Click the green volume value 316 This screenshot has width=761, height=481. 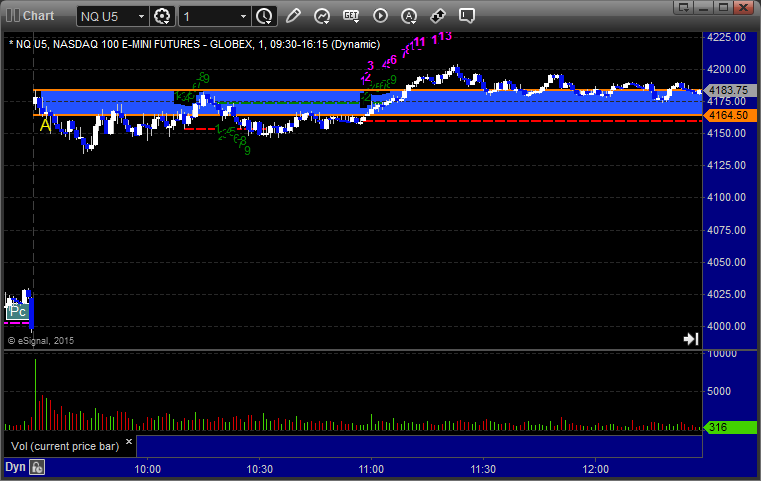click(x=730, y=428)
